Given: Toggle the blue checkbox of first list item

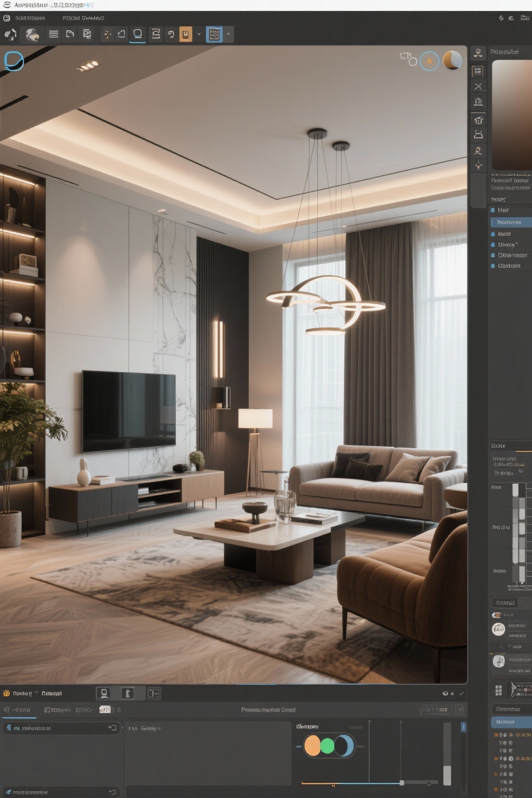Looking at the screenshot, I should [x=493, y=210].
